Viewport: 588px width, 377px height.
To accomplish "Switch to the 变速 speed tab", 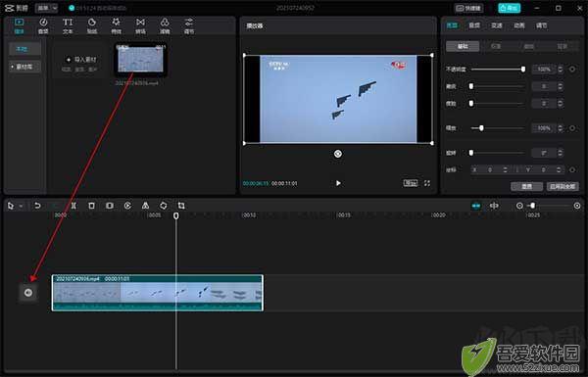I will point(497,25).
